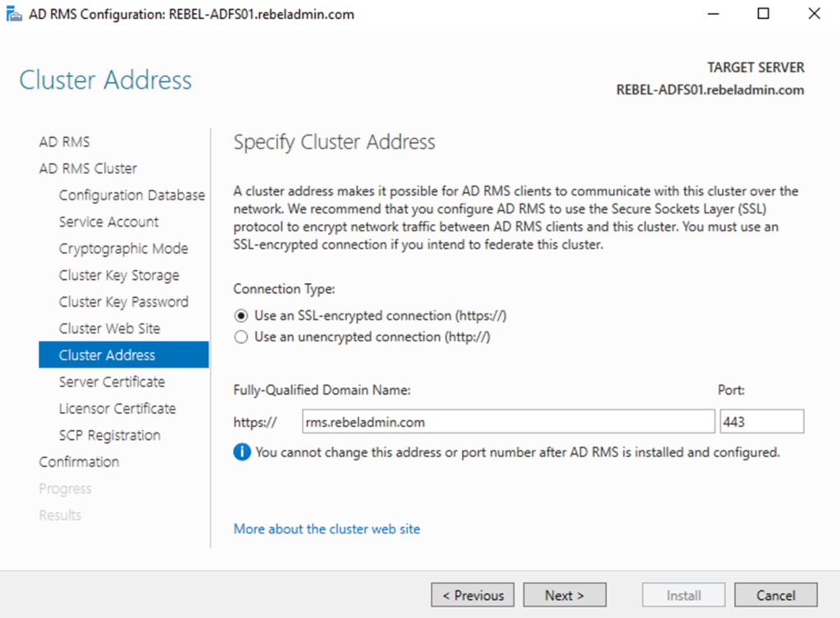
Task: Click the Cancel button
Action: [x=774, y=594]
